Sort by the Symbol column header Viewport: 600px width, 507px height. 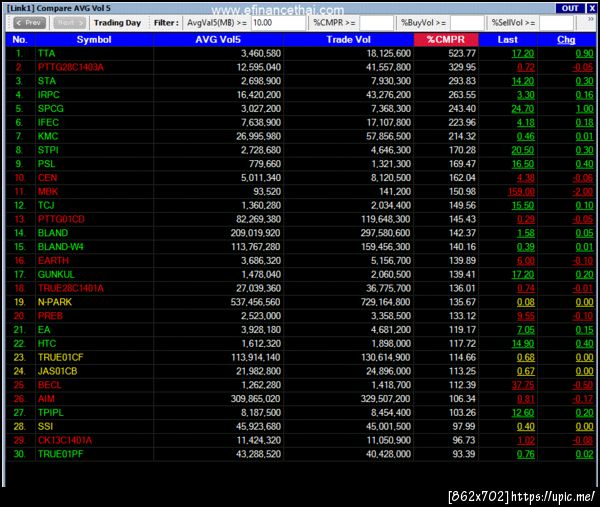94,39
